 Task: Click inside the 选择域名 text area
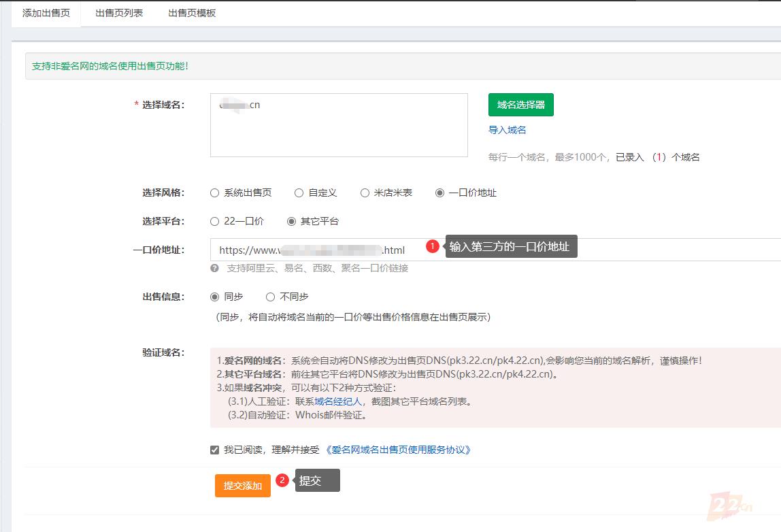pyautogui.click(x=339, y=129)
